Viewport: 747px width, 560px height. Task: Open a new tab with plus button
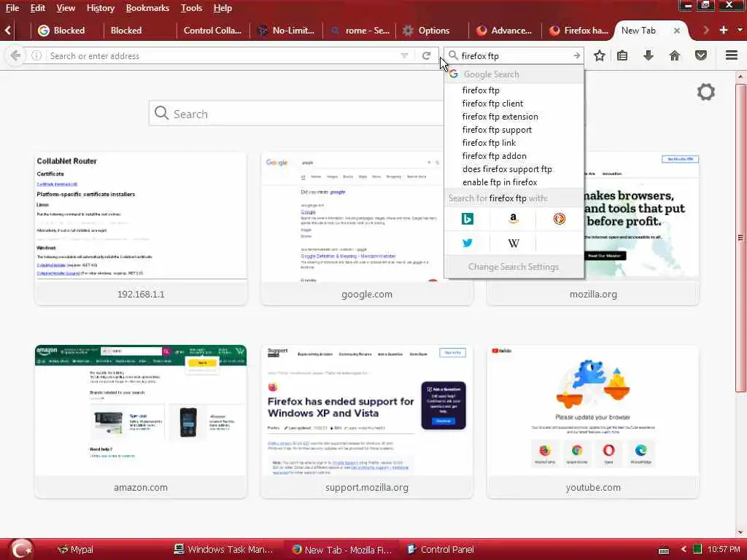click(x=723, y=30)
